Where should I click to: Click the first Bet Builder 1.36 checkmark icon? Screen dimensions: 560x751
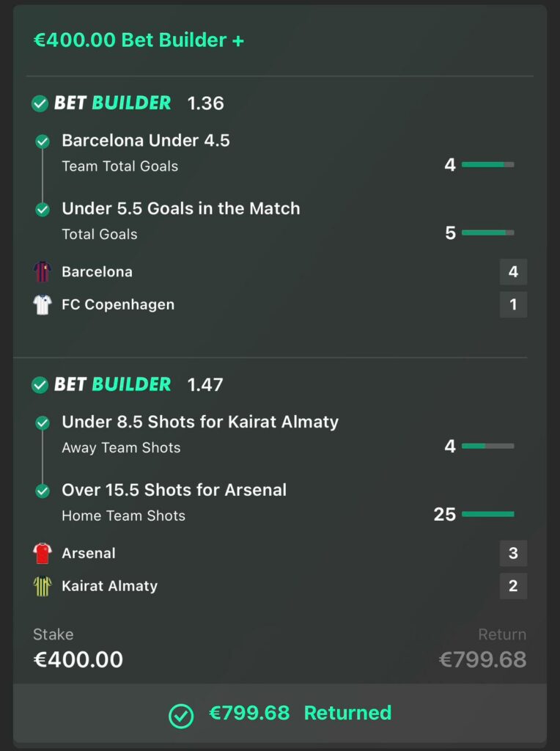click(40, 103)
